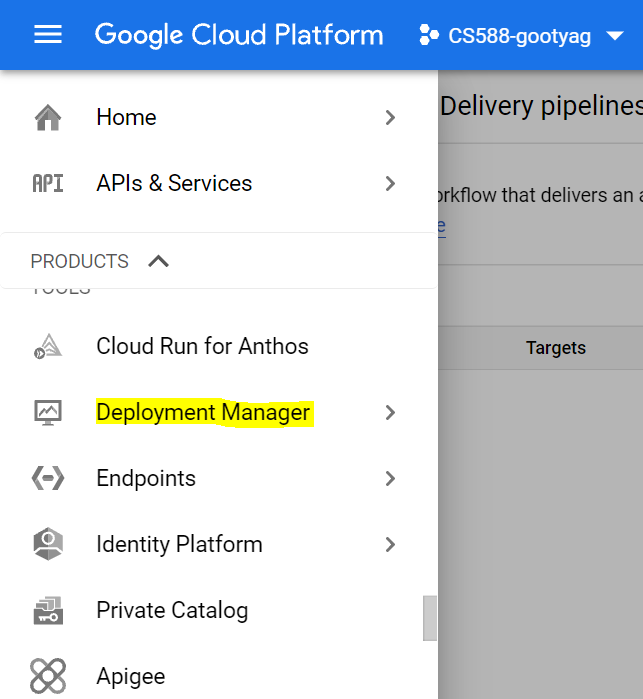Click the API icon
The image size is (643, 699).
48,183
